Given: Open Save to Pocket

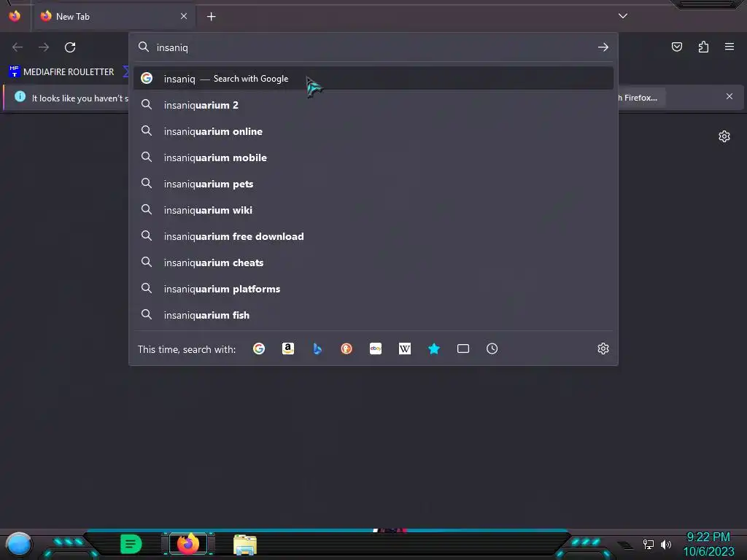Looking at the screenshot, I should click(x=676, y=47).
